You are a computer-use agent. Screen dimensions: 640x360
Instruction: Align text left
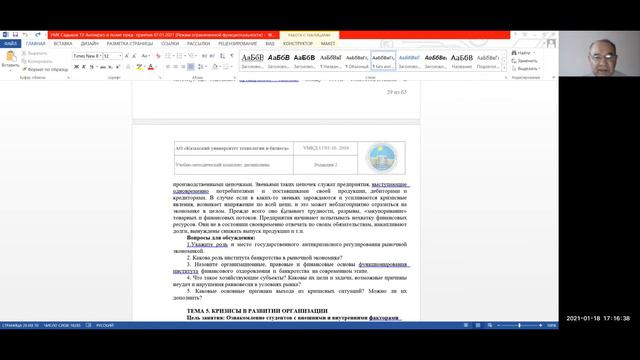click(x=168, y=67)
